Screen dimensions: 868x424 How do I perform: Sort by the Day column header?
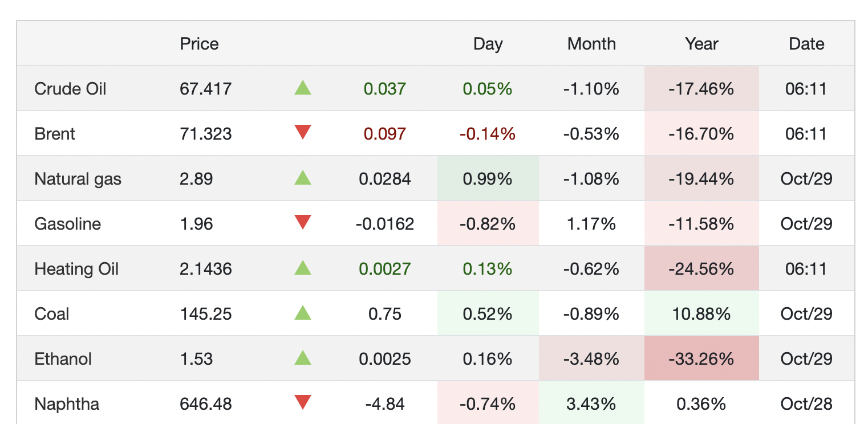[x=488, y=44]
